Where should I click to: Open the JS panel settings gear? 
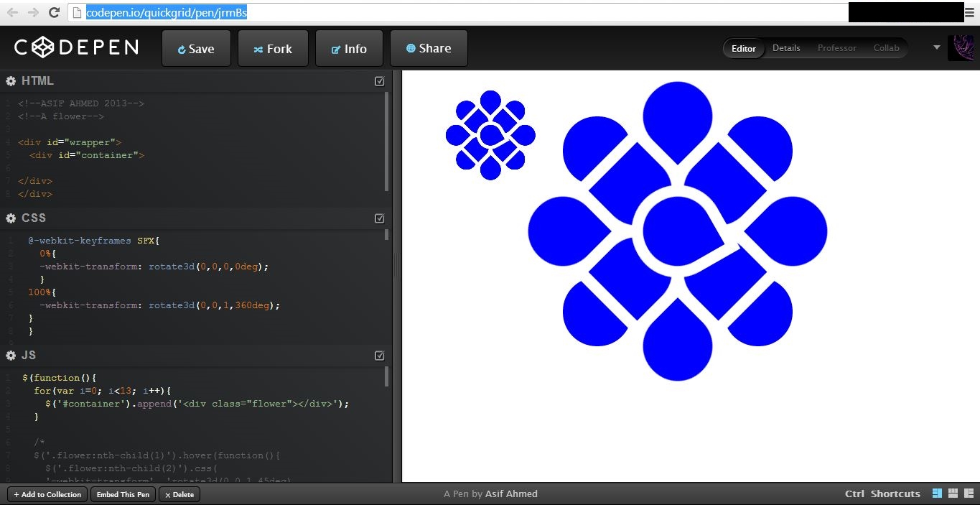coord(11,356)
